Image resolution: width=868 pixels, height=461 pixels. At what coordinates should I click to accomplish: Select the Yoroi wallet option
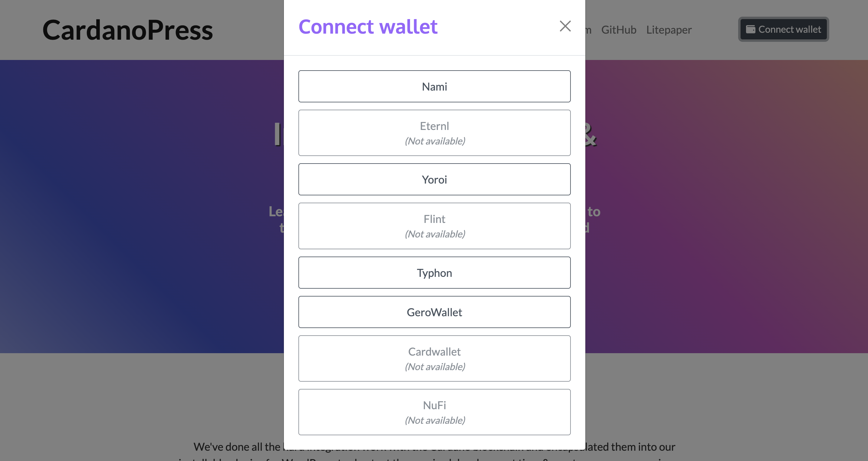pyautogui.click(x=434, y=179)
